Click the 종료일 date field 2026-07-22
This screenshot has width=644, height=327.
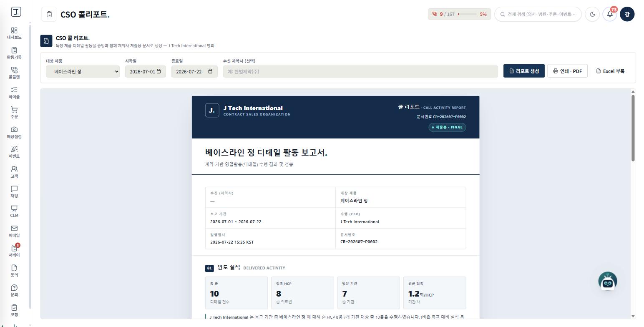click(194, 71)
